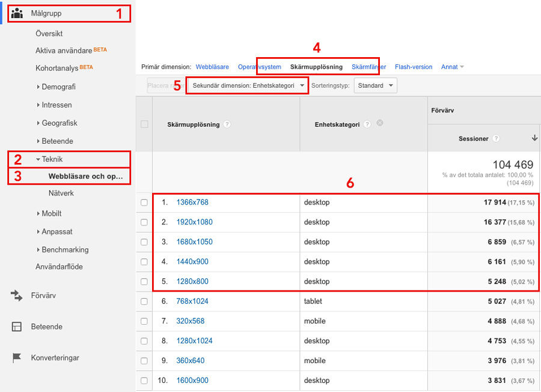
Task: Select Skärmupplösning primary dimension
Action: [316, 67]
